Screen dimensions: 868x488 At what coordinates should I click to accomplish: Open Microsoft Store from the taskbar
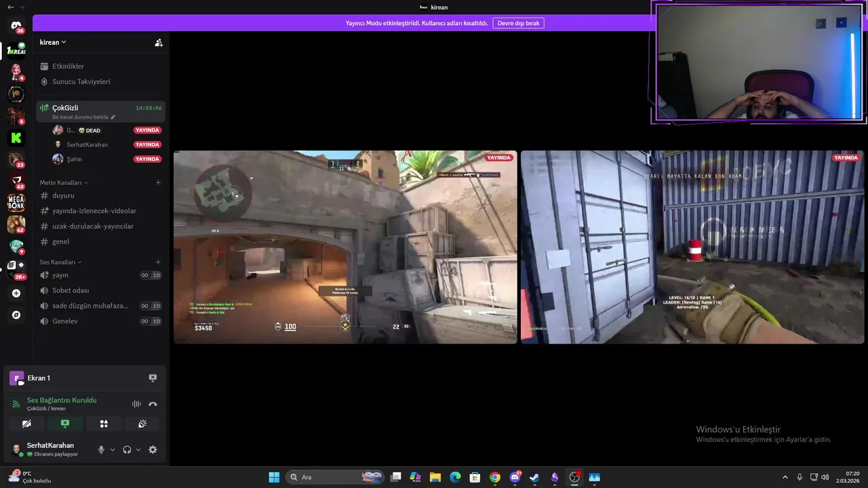475,477
